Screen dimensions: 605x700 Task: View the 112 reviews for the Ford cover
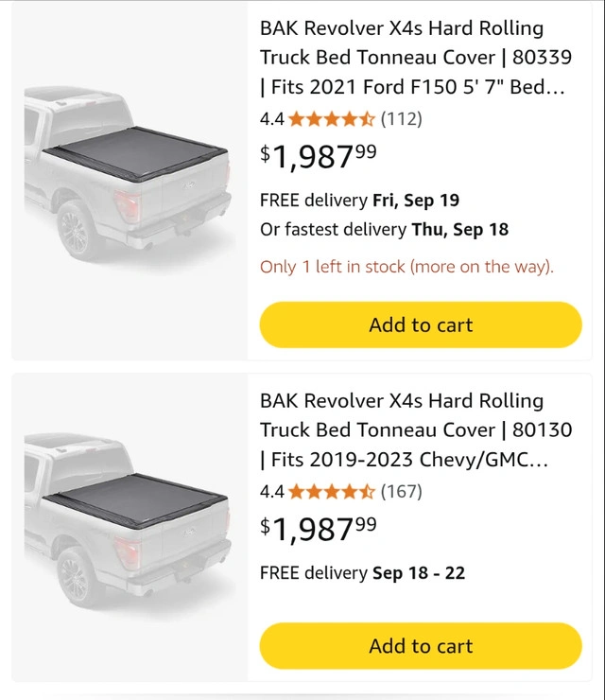[x=401, y=119]
